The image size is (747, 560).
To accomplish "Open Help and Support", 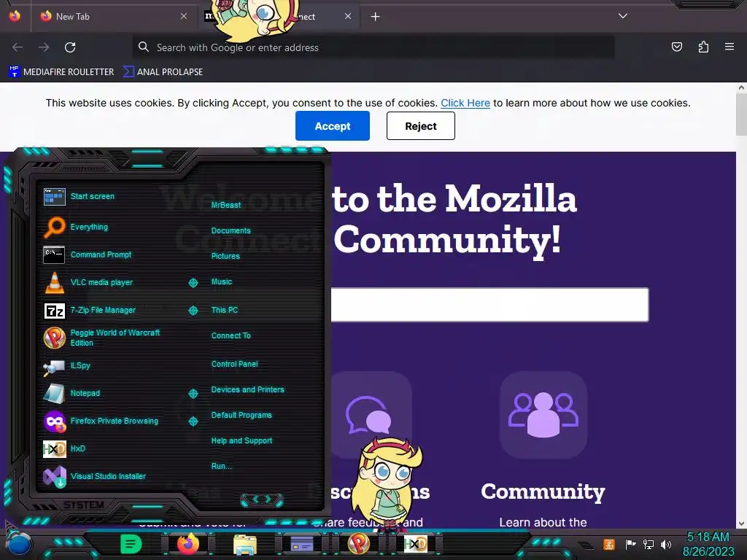I will 241,441.
